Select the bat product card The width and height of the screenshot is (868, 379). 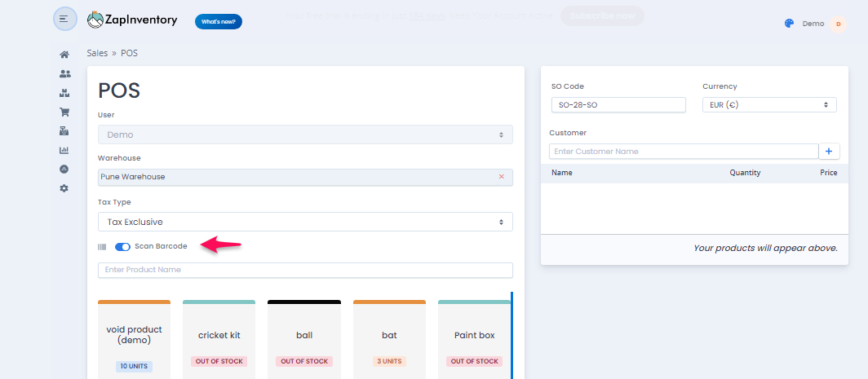390,339
